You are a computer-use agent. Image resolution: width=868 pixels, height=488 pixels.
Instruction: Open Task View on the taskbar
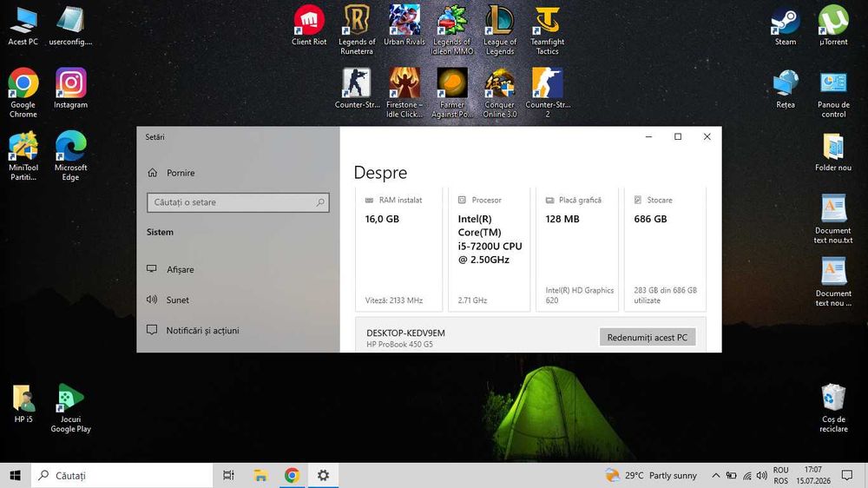point(228,475)
